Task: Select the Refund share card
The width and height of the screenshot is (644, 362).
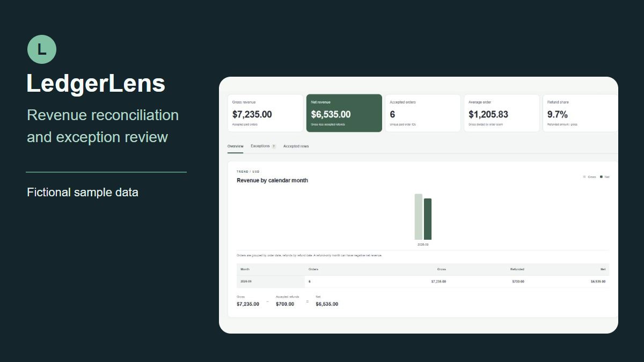Action: (580, 113)
